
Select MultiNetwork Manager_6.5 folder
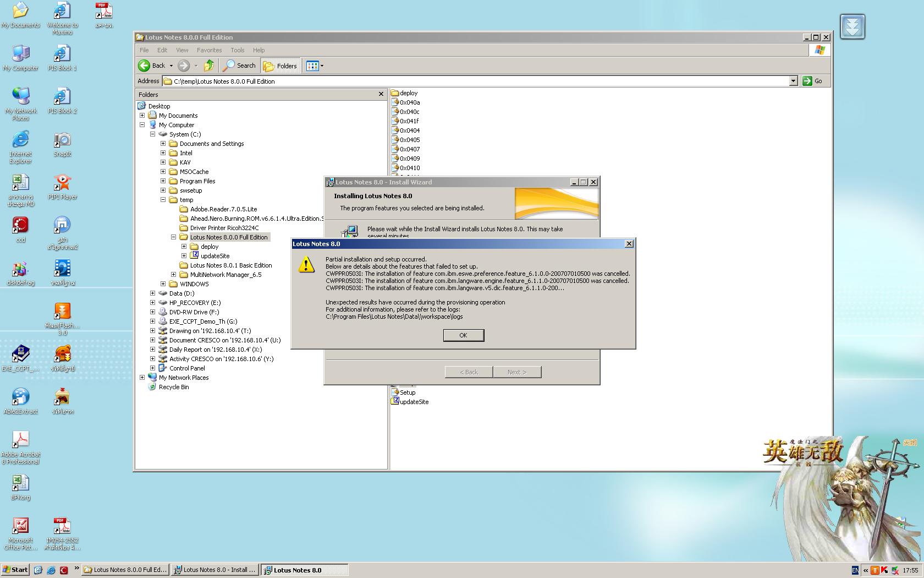(x=226, y=275)
